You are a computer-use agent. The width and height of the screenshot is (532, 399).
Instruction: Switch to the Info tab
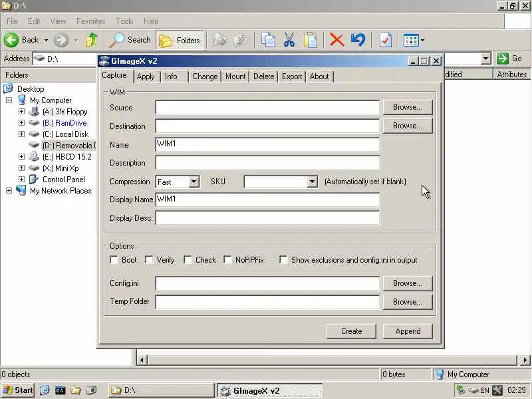pos(172,76)
